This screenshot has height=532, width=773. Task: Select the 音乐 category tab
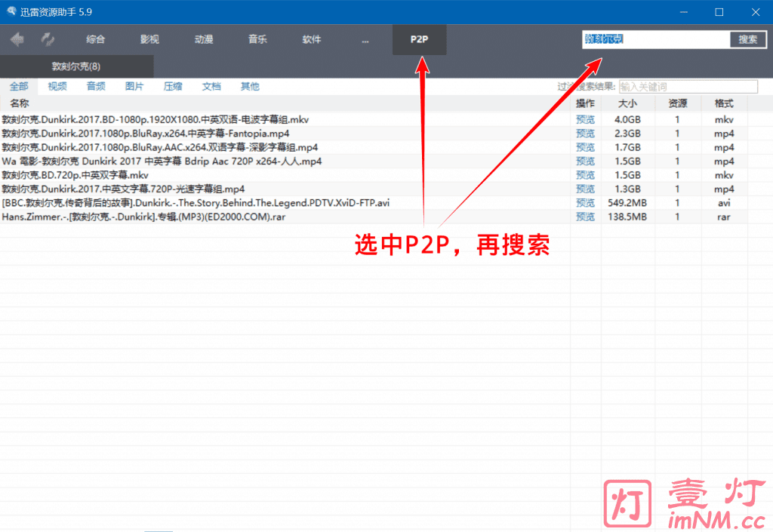pos(257,39)
